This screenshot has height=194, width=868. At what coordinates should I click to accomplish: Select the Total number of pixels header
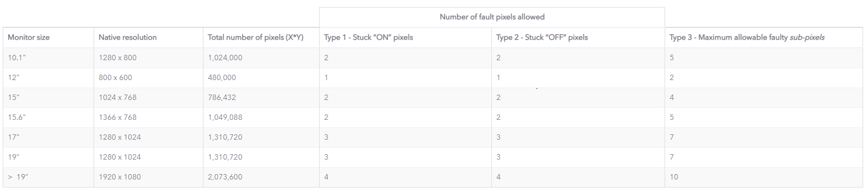pos(261,38)
